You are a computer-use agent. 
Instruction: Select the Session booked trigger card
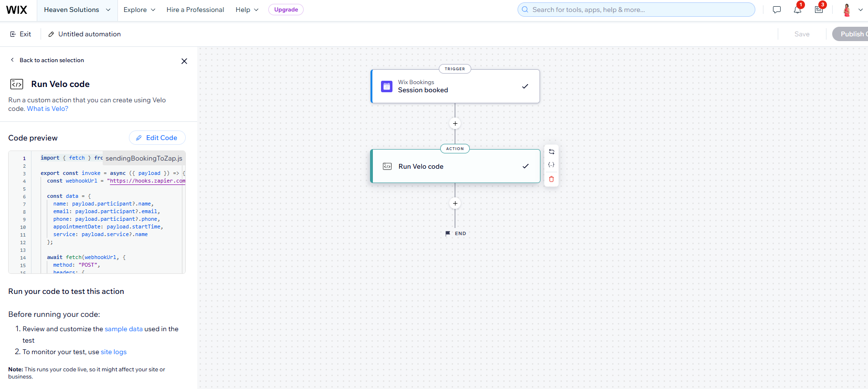click(x=455, y=86)
